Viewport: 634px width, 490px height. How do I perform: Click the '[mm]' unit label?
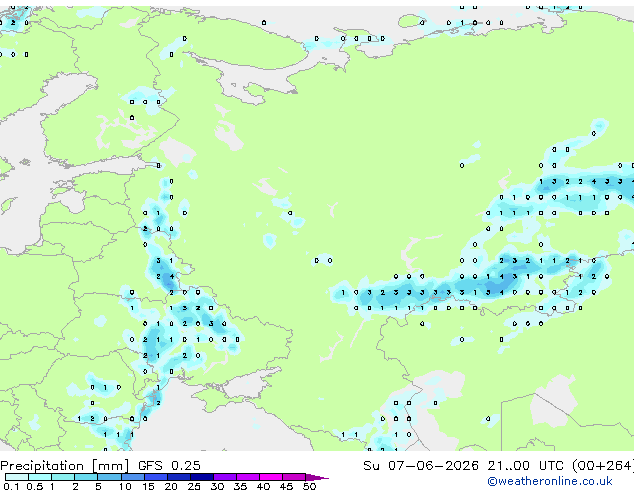click(110, 466)
